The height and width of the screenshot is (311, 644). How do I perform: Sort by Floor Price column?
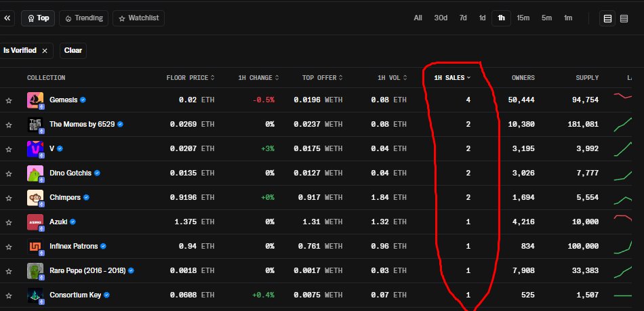coord(190,78)
